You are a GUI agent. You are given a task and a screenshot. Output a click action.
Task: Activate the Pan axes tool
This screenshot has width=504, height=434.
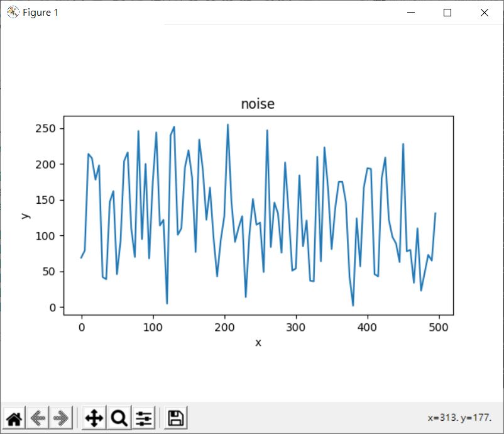(94, 418)
